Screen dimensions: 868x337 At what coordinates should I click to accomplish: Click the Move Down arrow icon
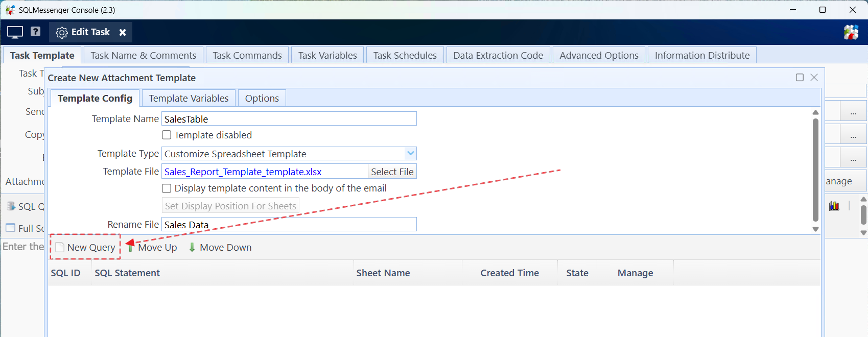192,247
